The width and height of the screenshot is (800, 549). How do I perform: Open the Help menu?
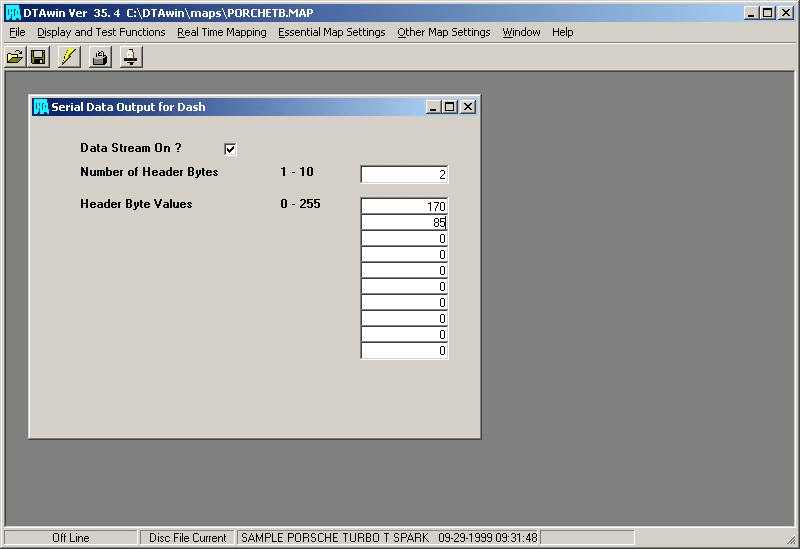pos(562,32)
